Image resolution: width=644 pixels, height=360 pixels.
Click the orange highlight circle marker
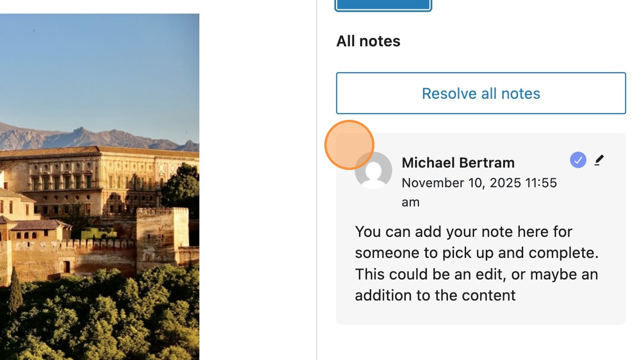click(x=349, y=145)
